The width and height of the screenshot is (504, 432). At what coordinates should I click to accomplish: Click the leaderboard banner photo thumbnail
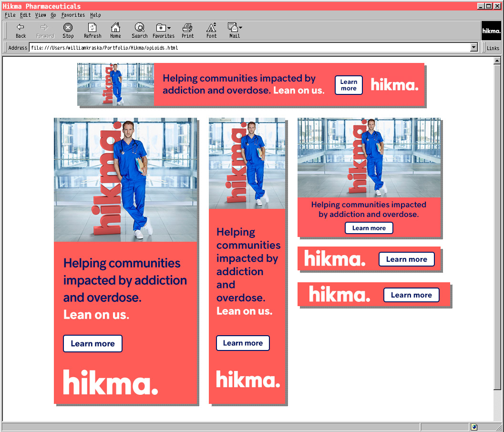point(116,84)
